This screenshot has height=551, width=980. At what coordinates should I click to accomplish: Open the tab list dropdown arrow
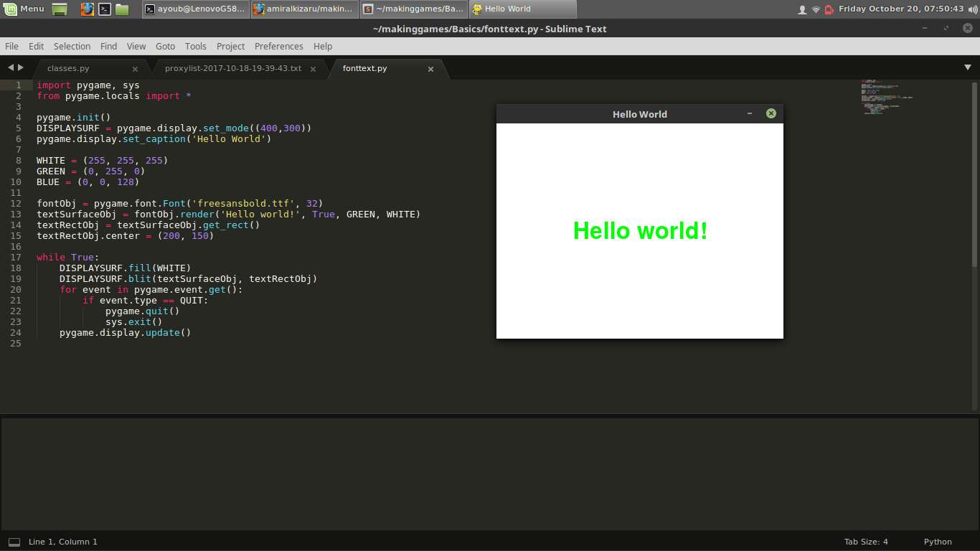point(968,67)
